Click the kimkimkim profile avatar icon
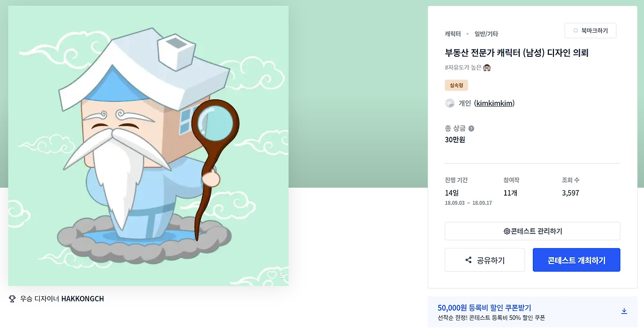The image size is (644, 331). 450,103
